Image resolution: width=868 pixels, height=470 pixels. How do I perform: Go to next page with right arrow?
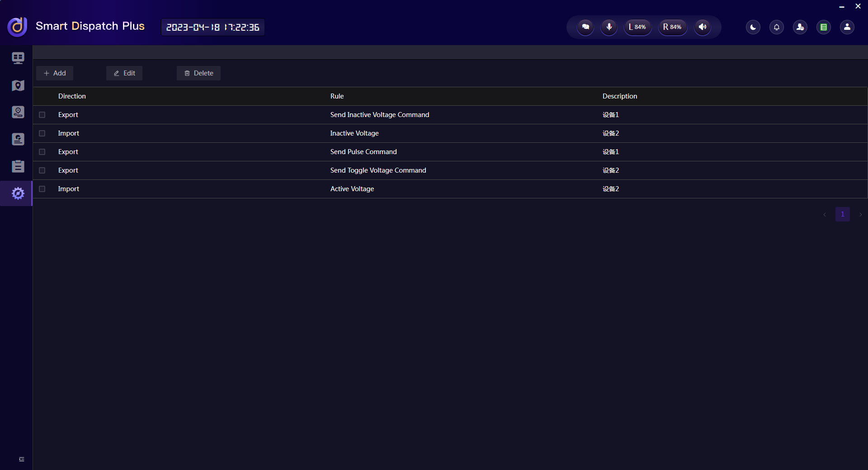pyautogui.click(x=860, y=215)
